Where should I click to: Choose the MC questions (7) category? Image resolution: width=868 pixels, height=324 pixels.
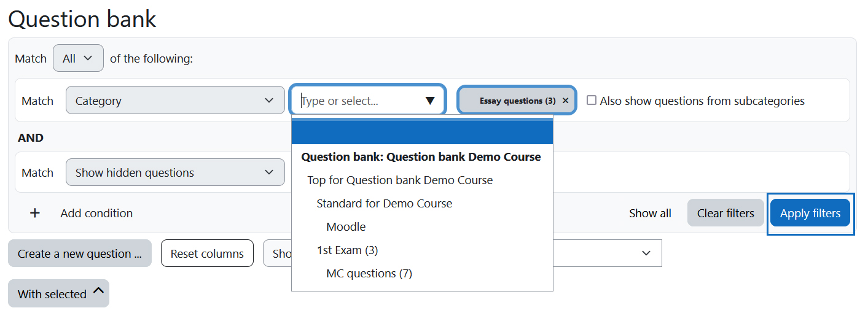click(369, 273)
